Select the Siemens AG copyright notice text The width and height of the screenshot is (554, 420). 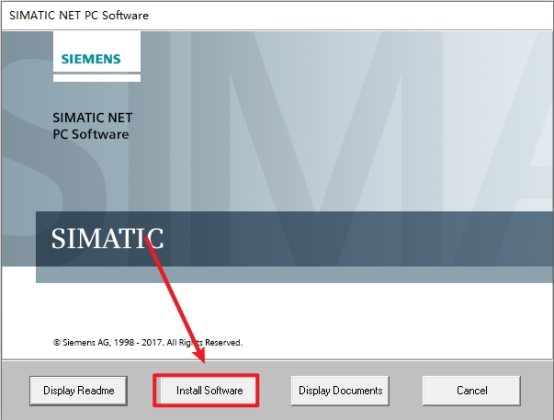tap(148, 342)
